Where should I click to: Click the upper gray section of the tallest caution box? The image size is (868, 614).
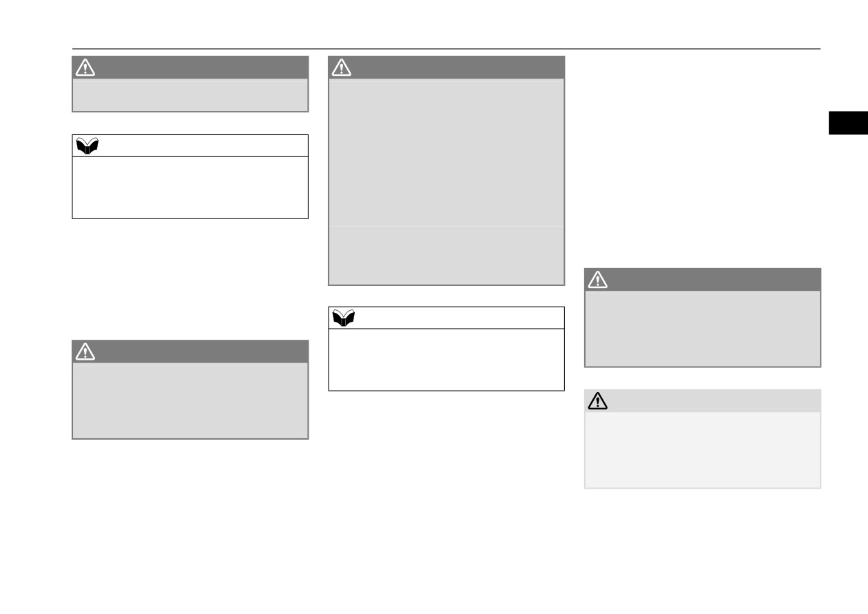pyautogui.click(x=446, y=152)
